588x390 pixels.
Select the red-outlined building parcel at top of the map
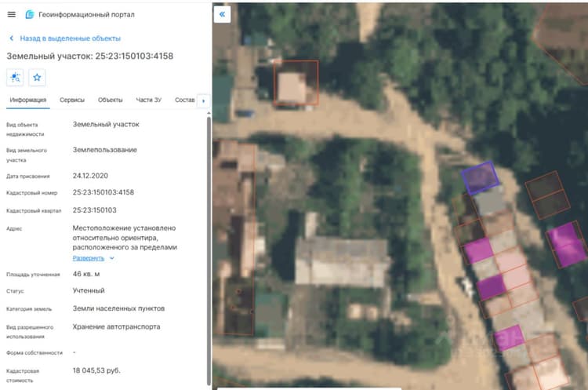296,82
